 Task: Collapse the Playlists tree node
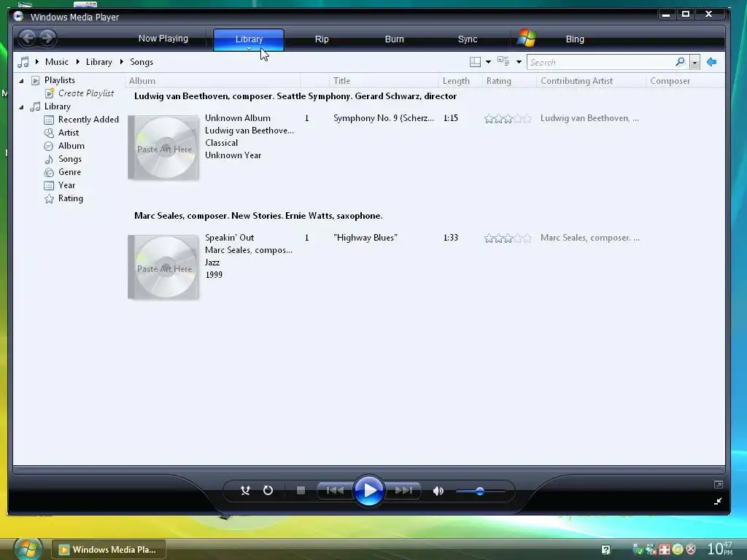pyautogui.click(x=21, y=81)
